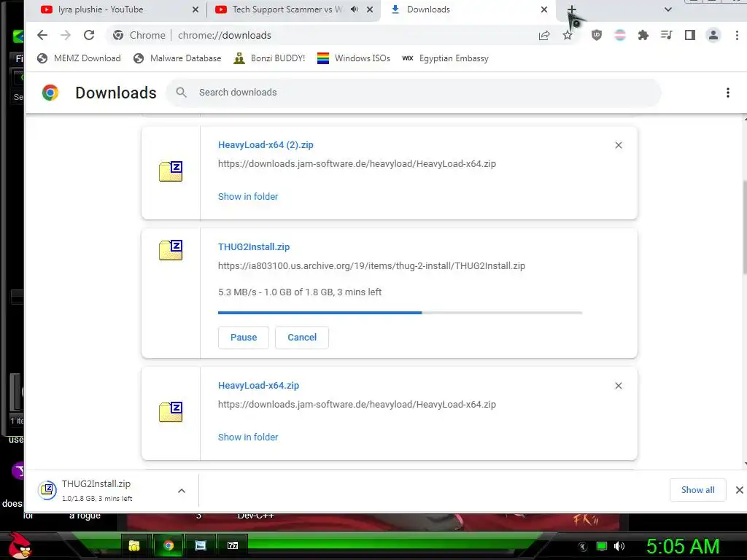Open the media control queue icon
The image size is (747, 560).
[x=667, y=35]
